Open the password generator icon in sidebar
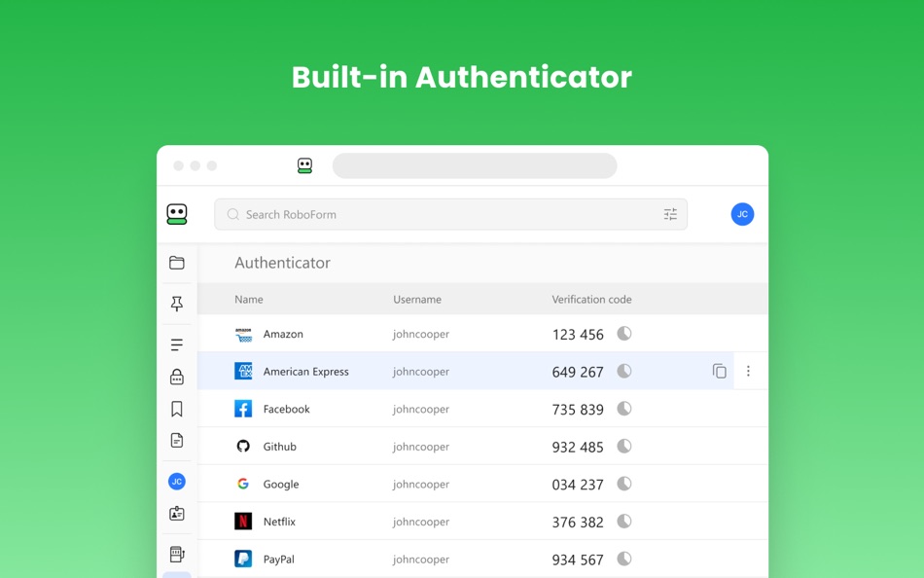 coord(177,554)
